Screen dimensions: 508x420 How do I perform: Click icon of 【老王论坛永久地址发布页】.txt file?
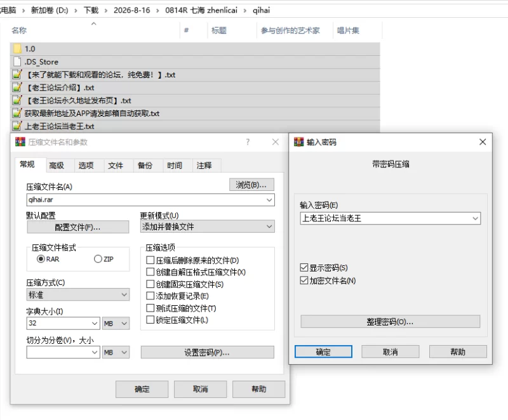17,100
